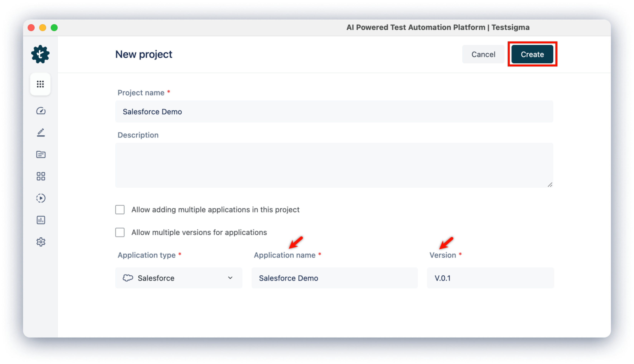The width and height of the screenshot is (634, 364).
Task: Open the four-squares sidebar icon
Action: coord(41,176)
